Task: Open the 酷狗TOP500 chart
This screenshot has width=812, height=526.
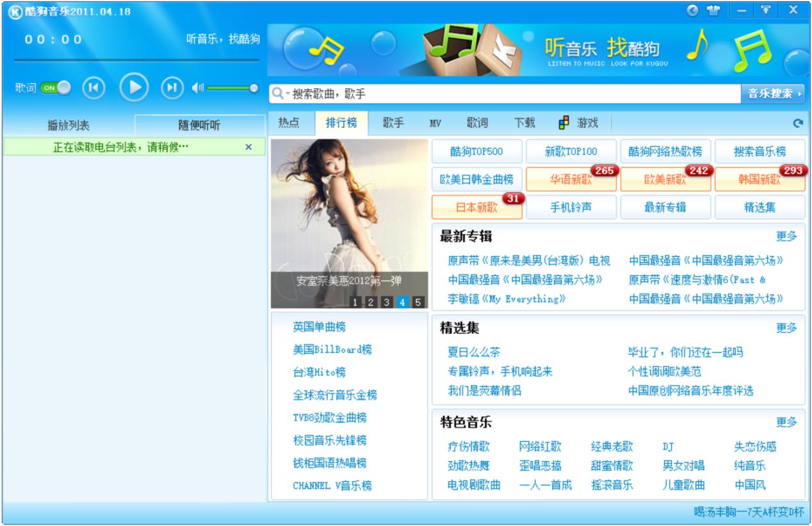Action: coord(476,152)
